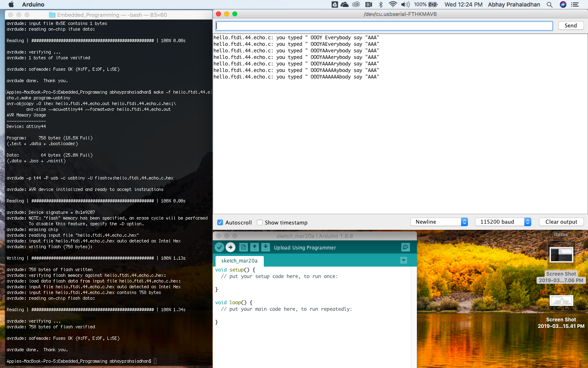Screen dimensions: 588x368
Task: Click 'avrdude: 758 bytes of flash written' line
Action: (49, 269)
